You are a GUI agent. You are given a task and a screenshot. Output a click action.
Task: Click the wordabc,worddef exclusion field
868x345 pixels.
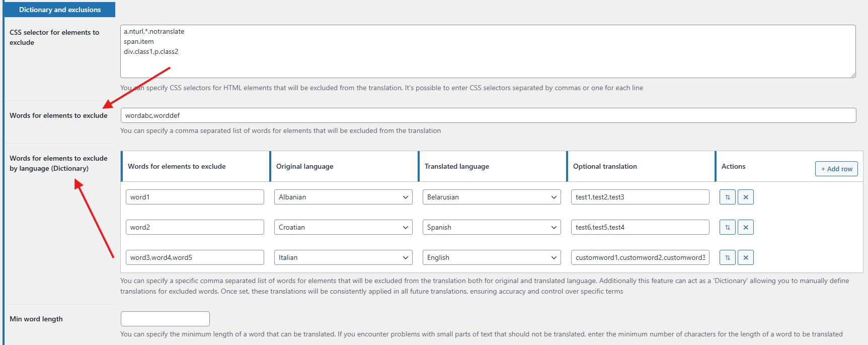[x=488, y=115]
